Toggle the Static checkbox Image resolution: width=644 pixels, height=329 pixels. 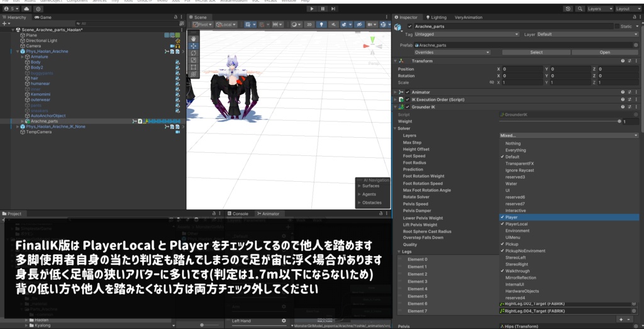click(618, 26)
